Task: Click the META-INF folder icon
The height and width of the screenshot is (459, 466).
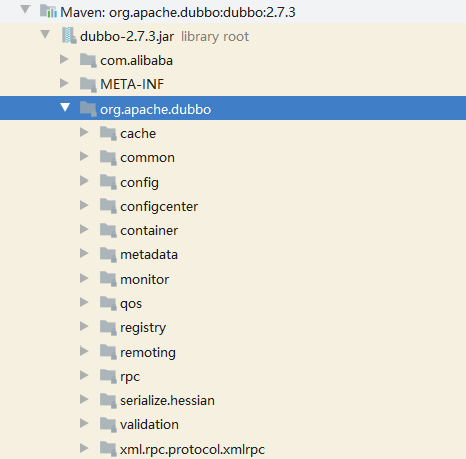Action: [88, 84]
